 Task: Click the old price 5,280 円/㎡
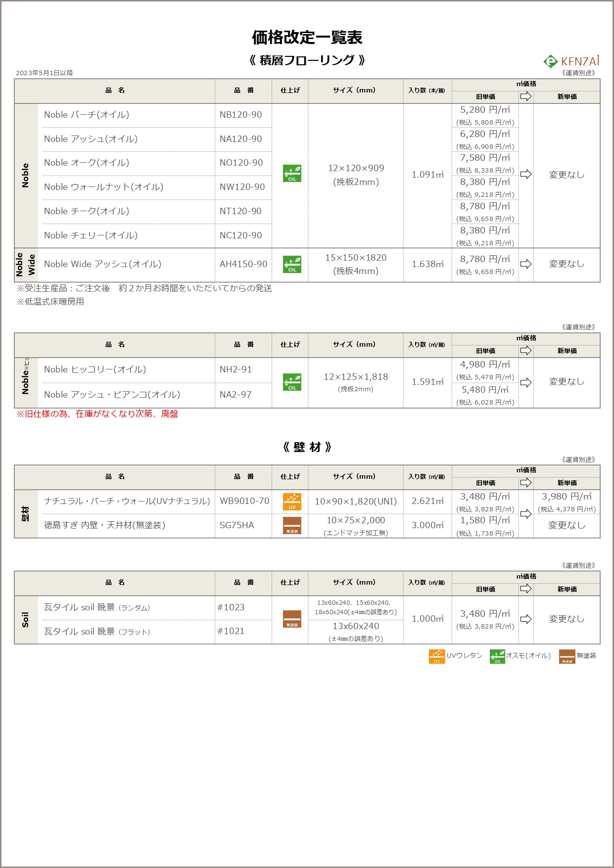click(485, 110)
